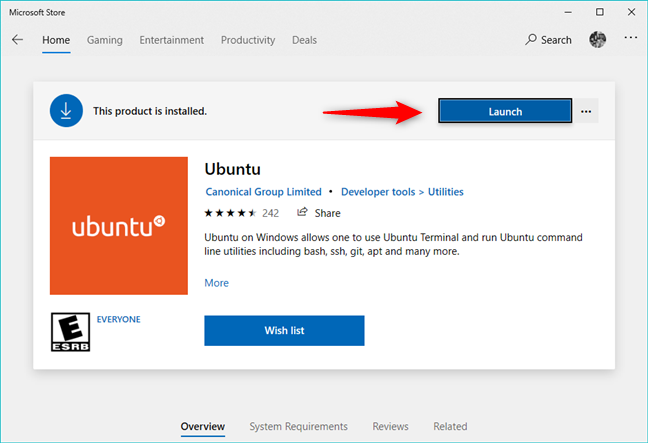Select the Overview section tab
Viewport: 648px width, 443px height.
[203, 426]
